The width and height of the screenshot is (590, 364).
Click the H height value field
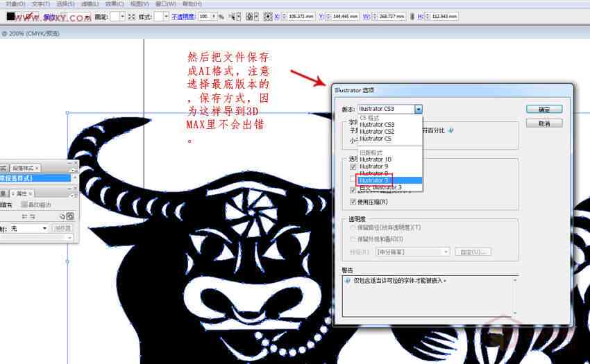(444, 17)
